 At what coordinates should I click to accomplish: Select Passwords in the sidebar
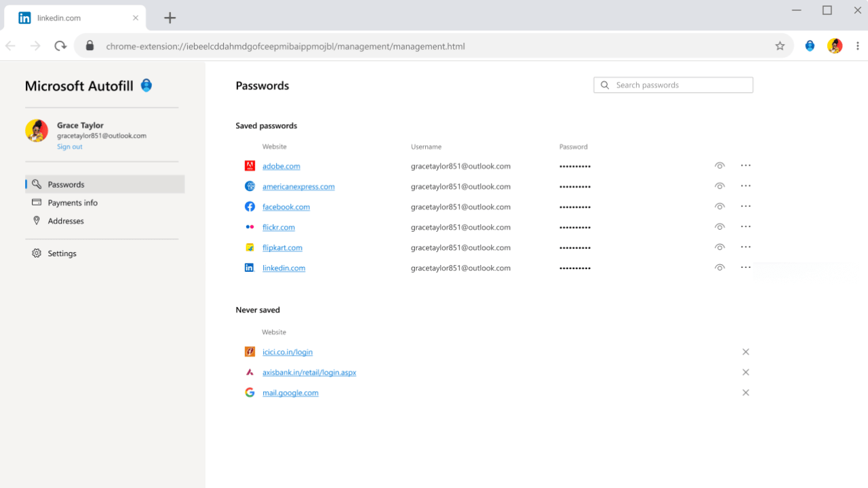[105, 184]
